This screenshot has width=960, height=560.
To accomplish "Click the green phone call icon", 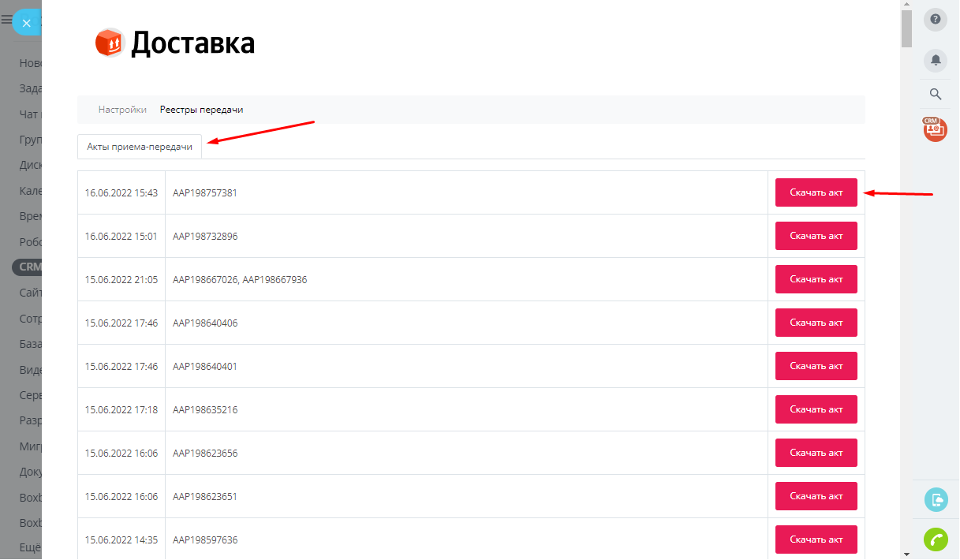I will pyautogui.click(x=936, y=539).
